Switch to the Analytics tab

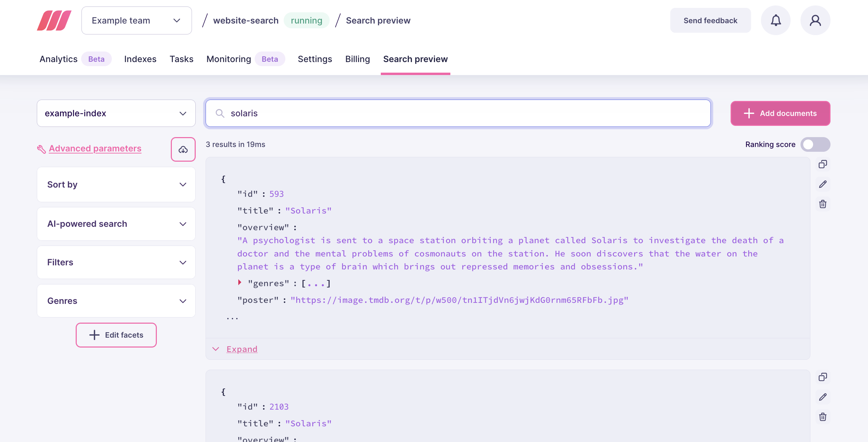58,59
